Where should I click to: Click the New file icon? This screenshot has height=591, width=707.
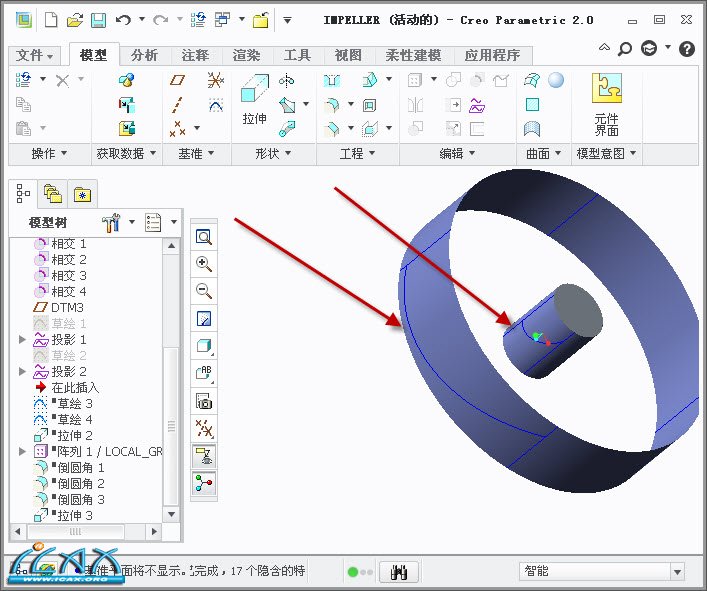51,20
